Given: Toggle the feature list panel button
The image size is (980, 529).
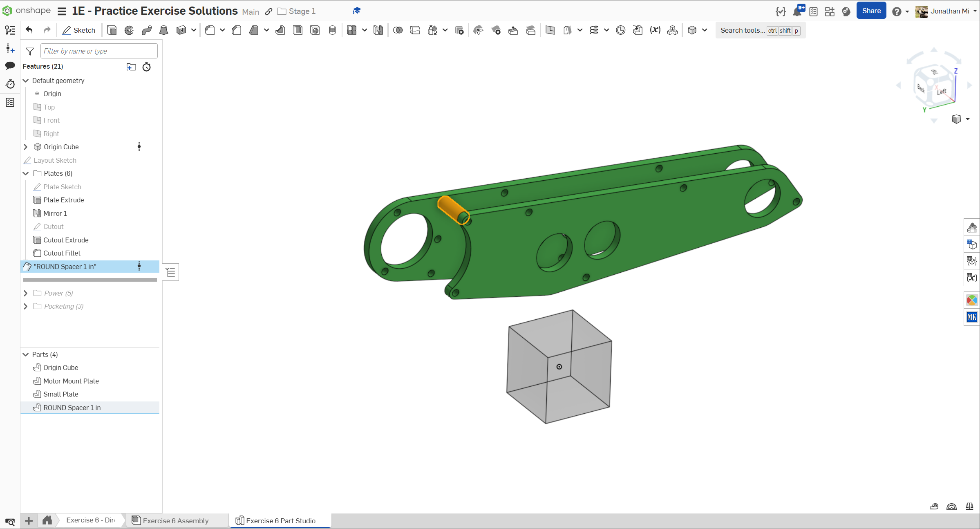Looking at the screenshot, I should point(10,30).
